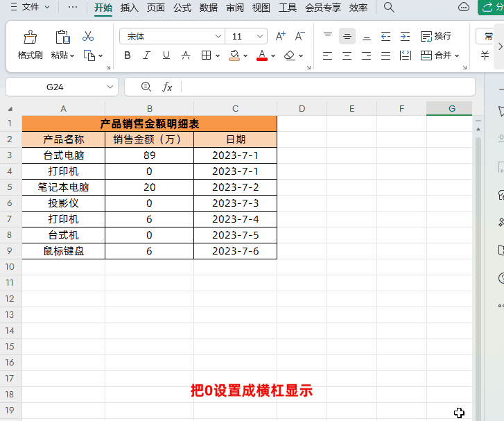Align text right horizontally
This screenshot has width=504, height=421.
pyautogui.click(x=367, y=55)
